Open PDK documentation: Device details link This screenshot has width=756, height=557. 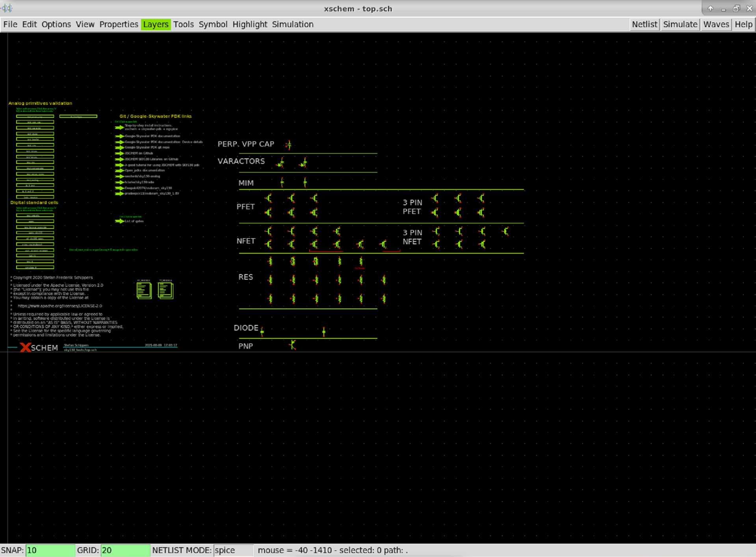tap(164, 142)
